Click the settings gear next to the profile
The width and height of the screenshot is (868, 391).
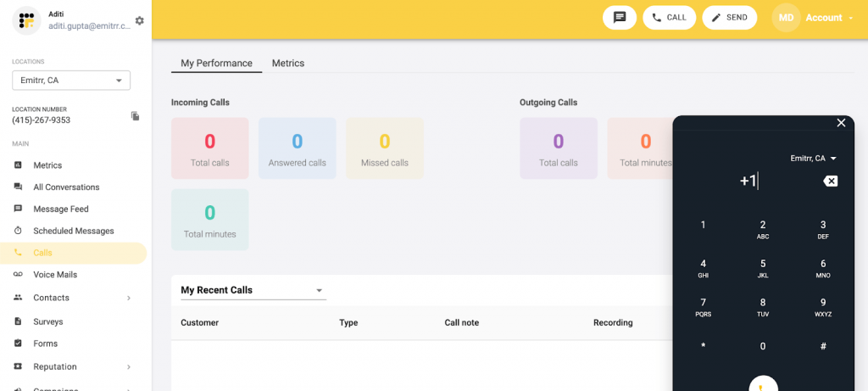[x=139, y=20]
